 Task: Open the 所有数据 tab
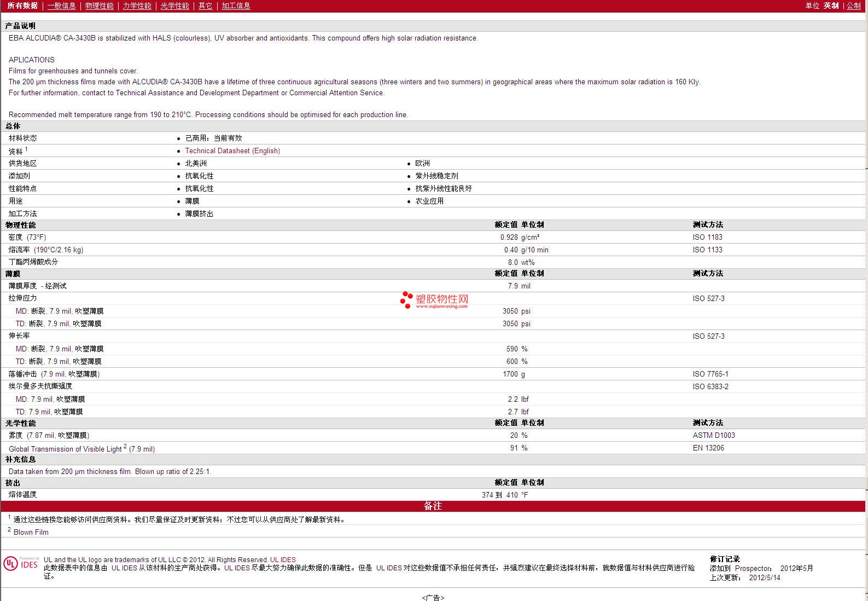(x=22, y=5)
